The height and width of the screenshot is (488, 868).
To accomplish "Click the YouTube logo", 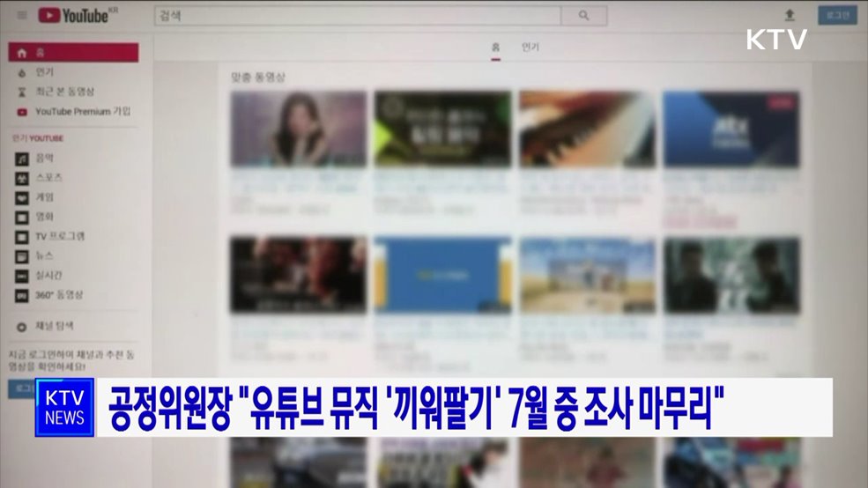I will (x=78, y=16).
